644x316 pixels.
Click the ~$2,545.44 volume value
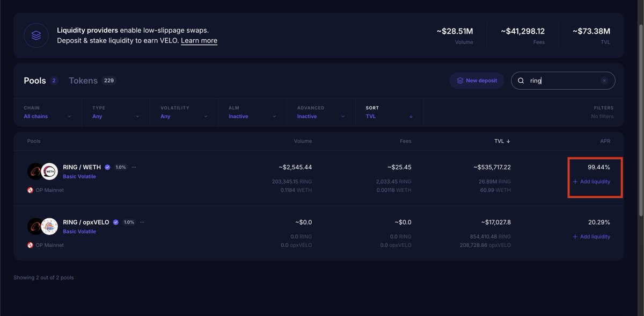tap(294, 167)
